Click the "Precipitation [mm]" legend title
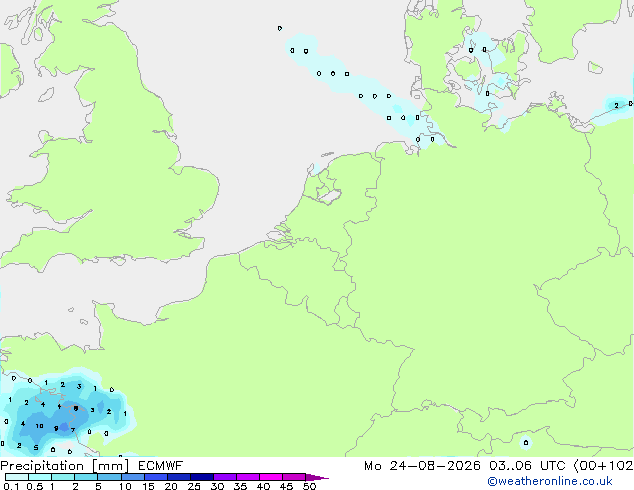Viewport: 634px width, 490px height. pos(64,466)
